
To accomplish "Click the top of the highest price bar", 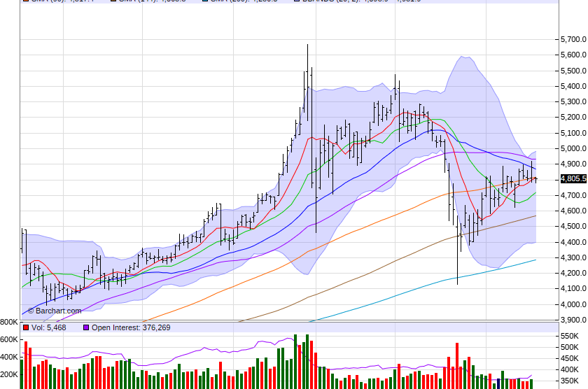I will pos(307,45).
